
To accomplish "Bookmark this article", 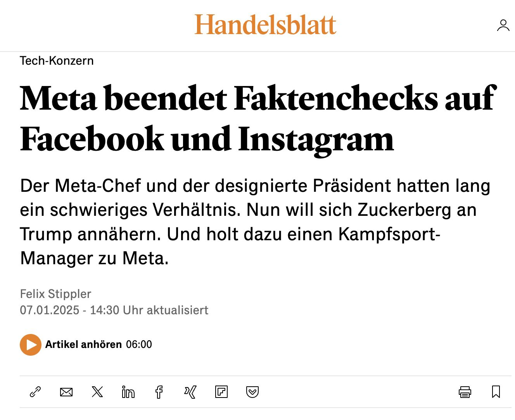I will (496, 392).
